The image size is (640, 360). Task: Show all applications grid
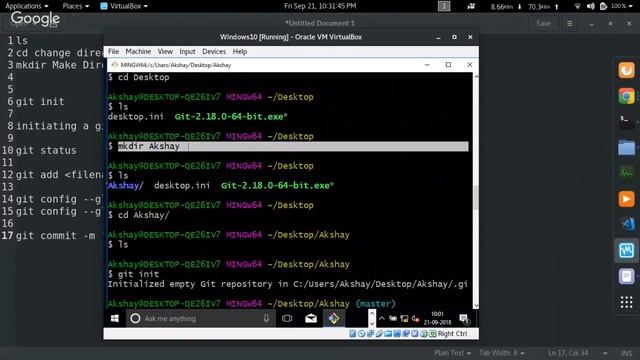626,302
